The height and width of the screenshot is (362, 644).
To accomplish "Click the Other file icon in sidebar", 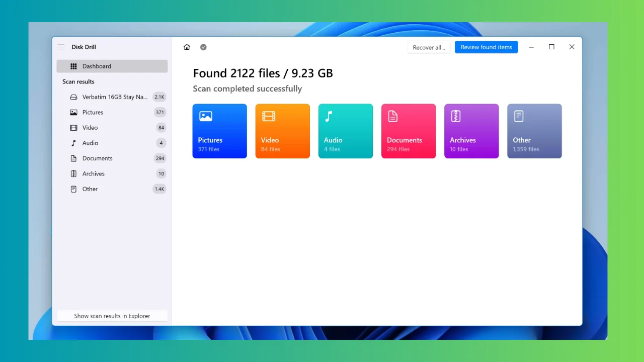I will (73, 189).
